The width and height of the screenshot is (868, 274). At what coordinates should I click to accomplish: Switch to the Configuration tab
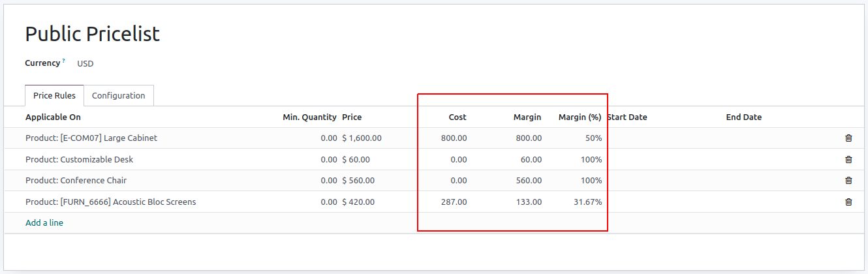click(x=118, y=96)
